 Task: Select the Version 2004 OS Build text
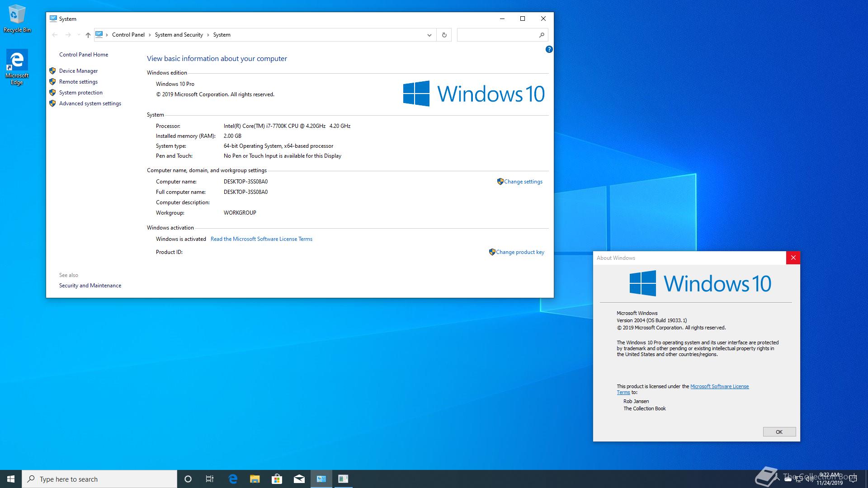651,320
